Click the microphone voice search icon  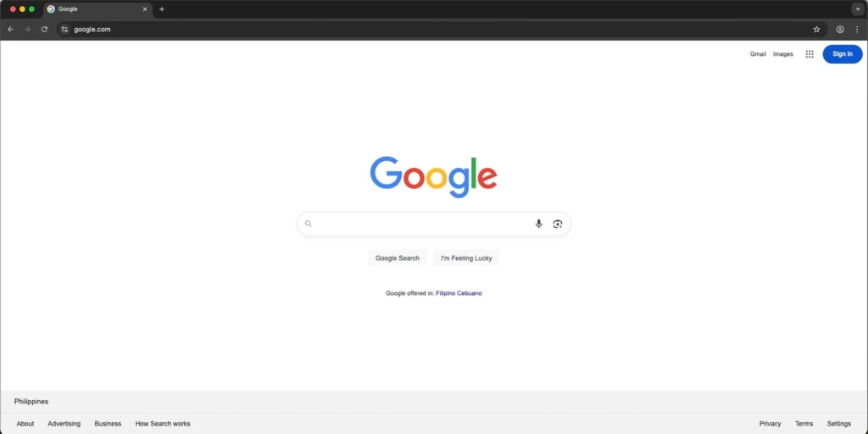coord(538,224)
